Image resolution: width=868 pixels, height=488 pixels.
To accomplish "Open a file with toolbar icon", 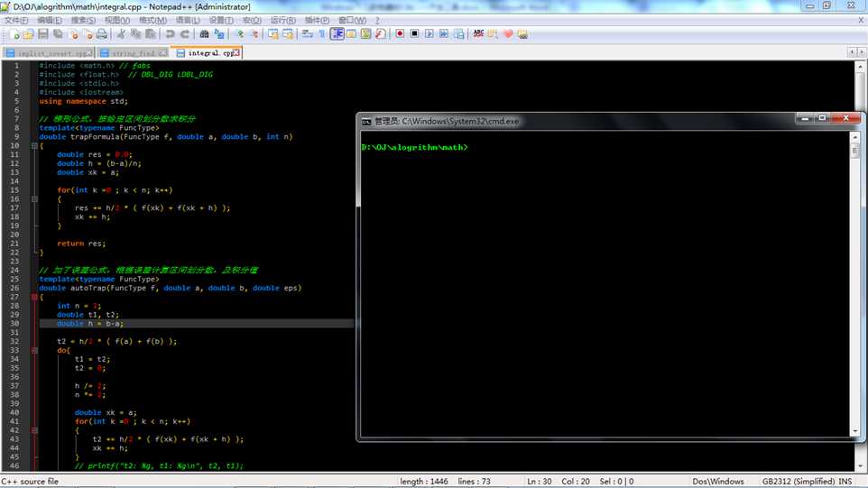I will click(28, 34).
